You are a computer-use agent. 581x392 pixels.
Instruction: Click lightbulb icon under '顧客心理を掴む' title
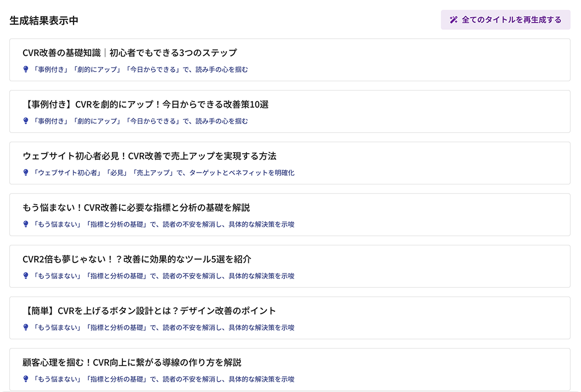point(26,379)
